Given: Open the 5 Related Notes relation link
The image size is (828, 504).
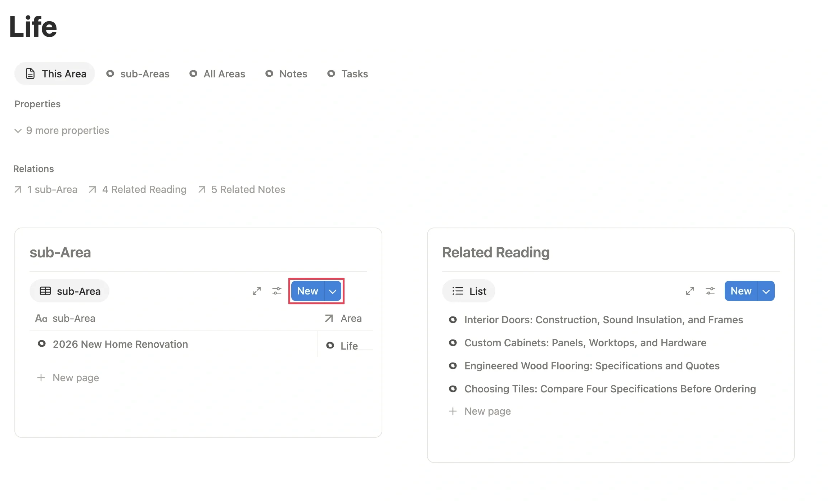Looking at the screenshot, I should click(242, 189).
